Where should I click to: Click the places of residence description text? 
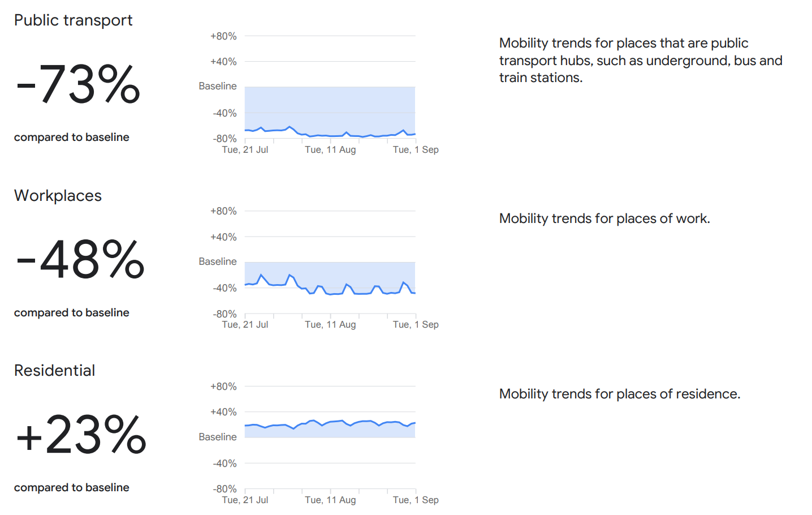[620, 394]
